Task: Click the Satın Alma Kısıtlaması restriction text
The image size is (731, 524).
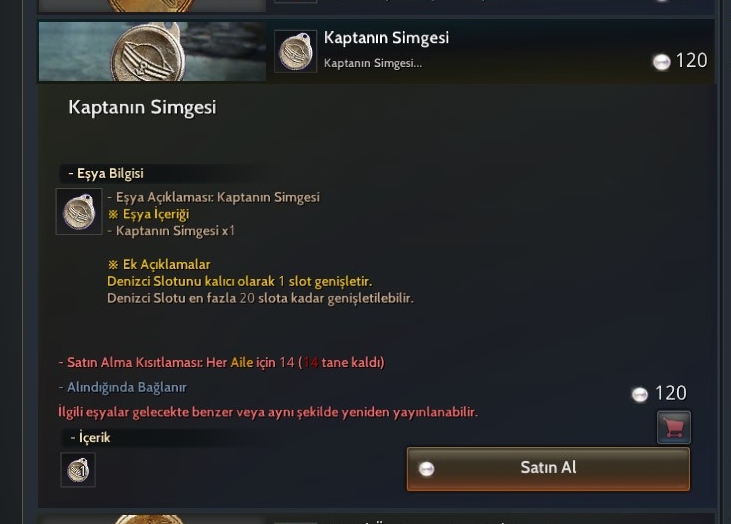Action: 221,362
